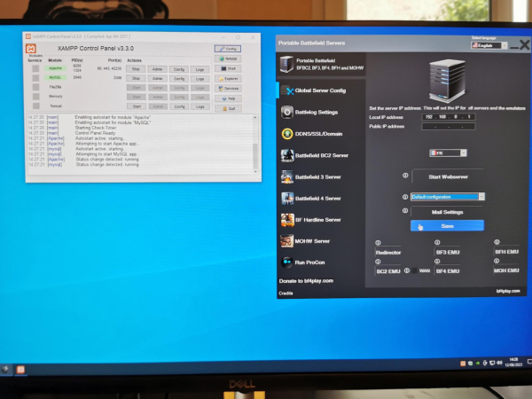Click info icon above MOH EMU
Image resolution: width=532 pixels, height=399 pixels.
click(497, 261)
